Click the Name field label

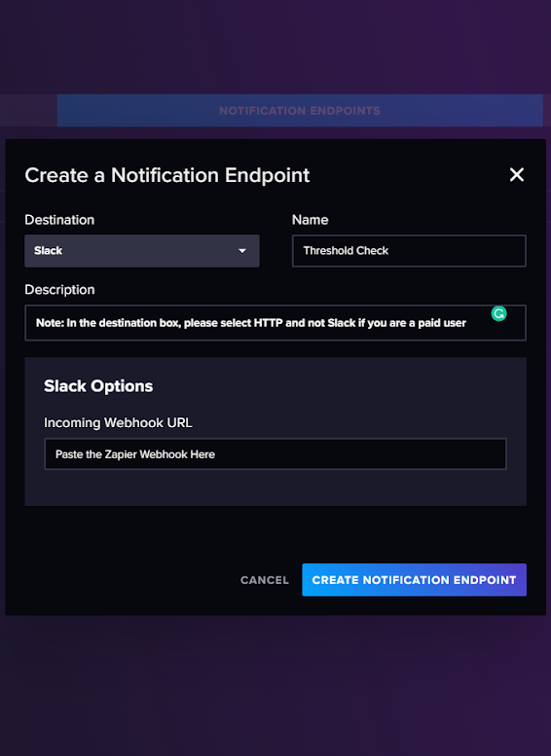tap(310, 220)
